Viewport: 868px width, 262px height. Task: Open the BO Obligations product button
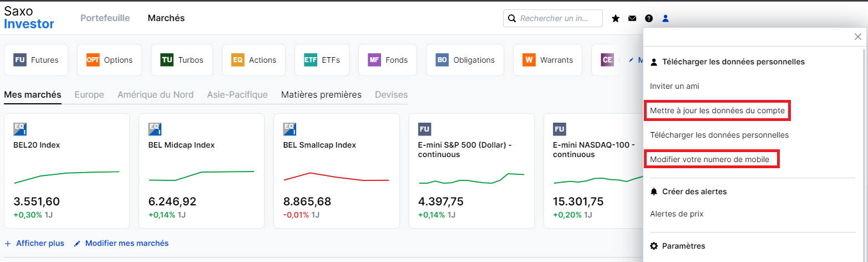tap(465, 60)
